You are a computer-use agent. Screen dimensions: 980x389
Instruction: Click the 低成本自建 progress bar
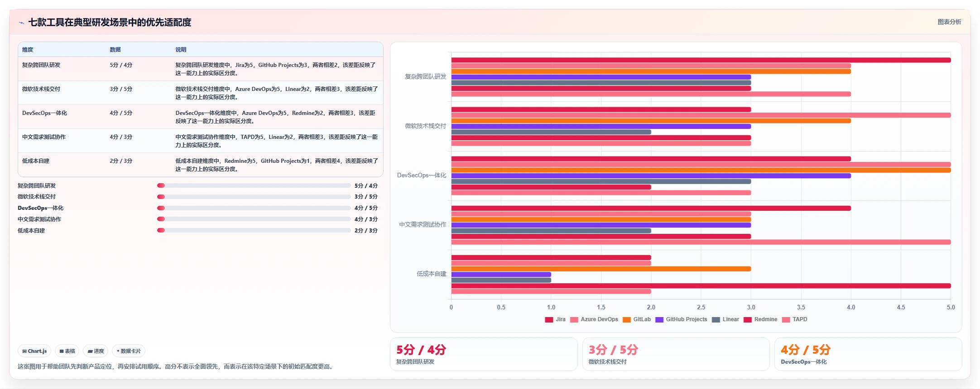pyautogui.click(x=254, y=230)
